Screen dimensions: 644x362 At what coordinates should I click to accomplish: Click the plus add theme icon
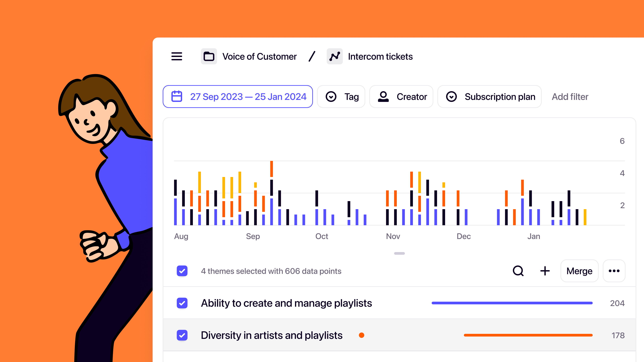pos(545,271)
